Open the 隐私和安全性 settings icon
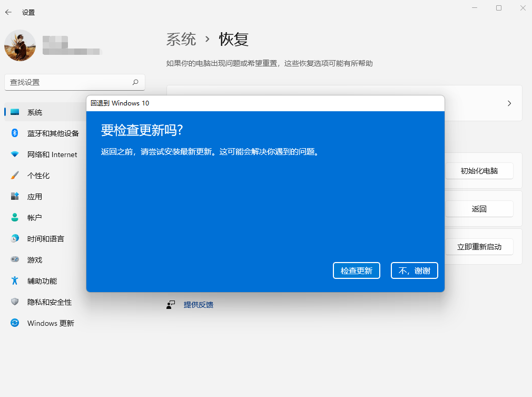The image size is (532, 397). point(15,302)
